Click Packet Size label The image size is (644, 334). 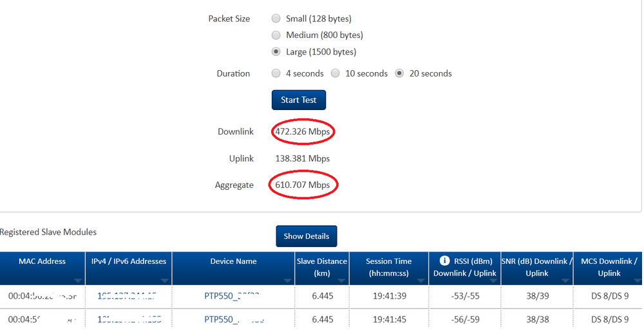229,19
